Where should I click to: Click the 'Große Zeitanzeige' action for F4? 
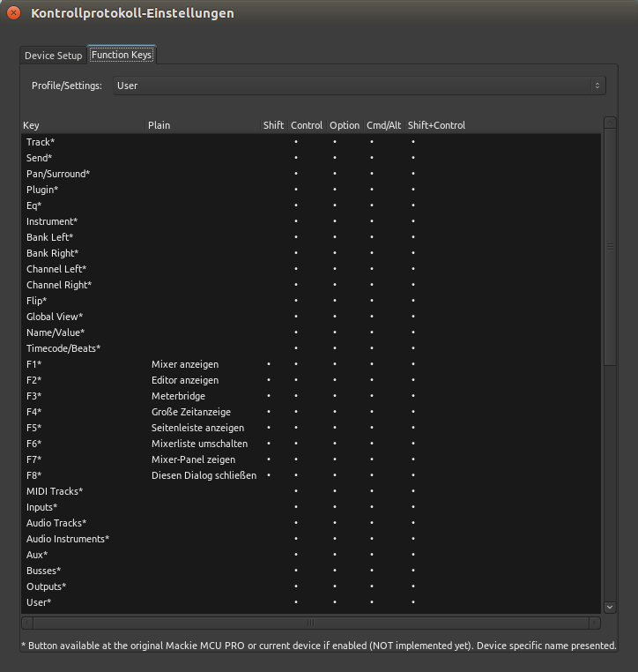[x=191, y=412]
